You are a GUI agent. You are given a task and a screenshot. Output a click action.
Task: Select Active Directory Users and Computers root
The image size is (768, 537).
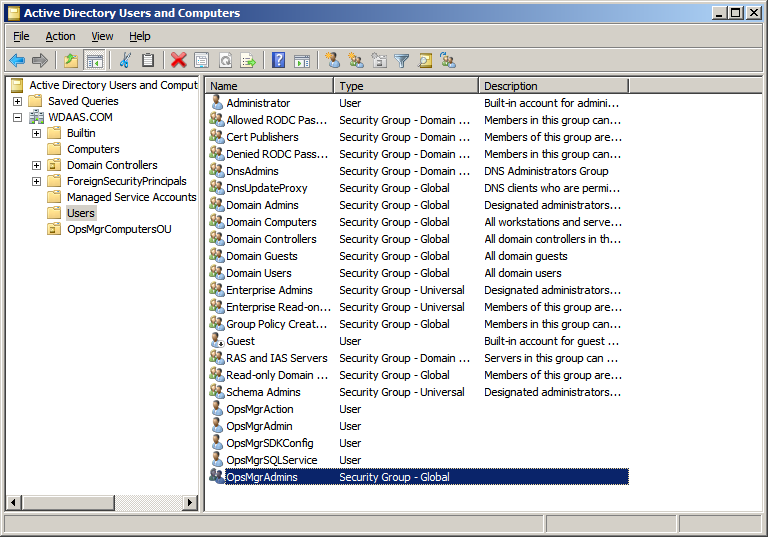click(x=113, y=85)
